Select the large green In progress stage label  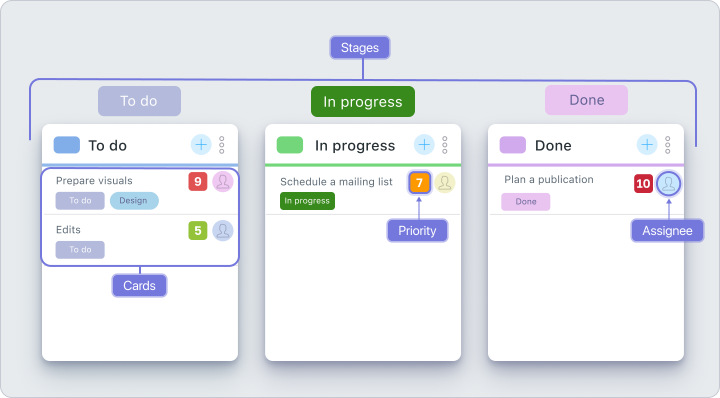[x=363, y=101]
